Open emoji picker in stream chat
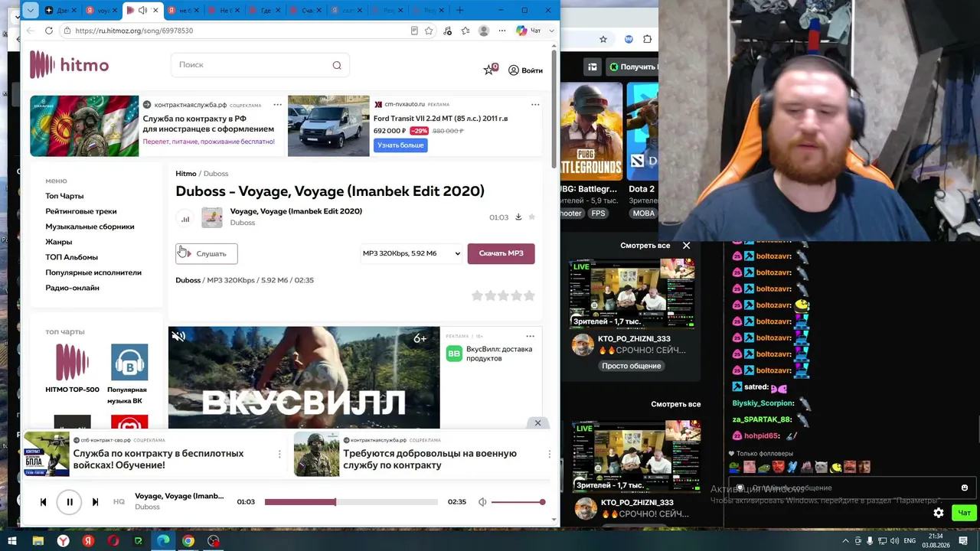This screenshot has height=551, width=980. 965,487
